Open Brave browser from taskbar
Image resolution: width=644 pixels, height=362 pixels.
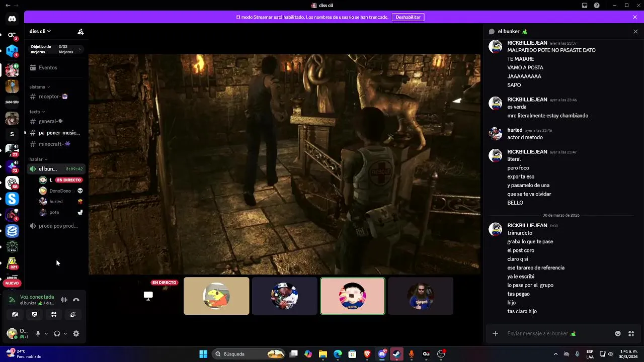pos(367,354)
